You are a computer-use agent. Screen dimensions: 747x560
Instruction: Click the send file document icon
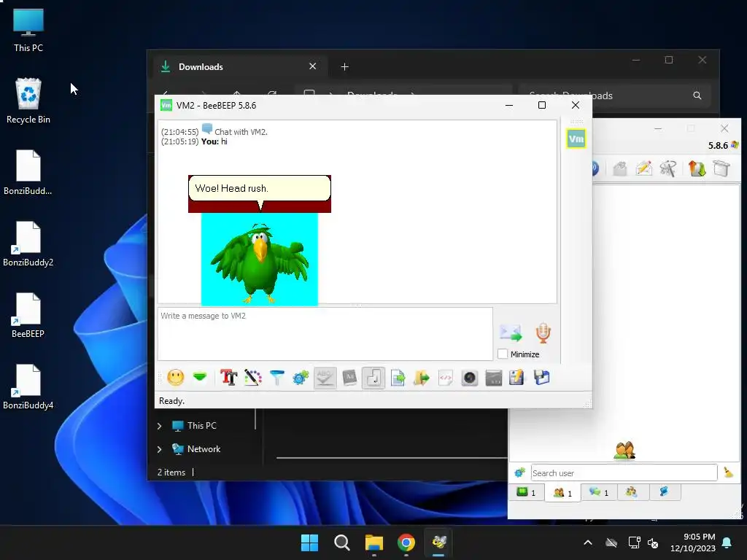click(398, 378)
